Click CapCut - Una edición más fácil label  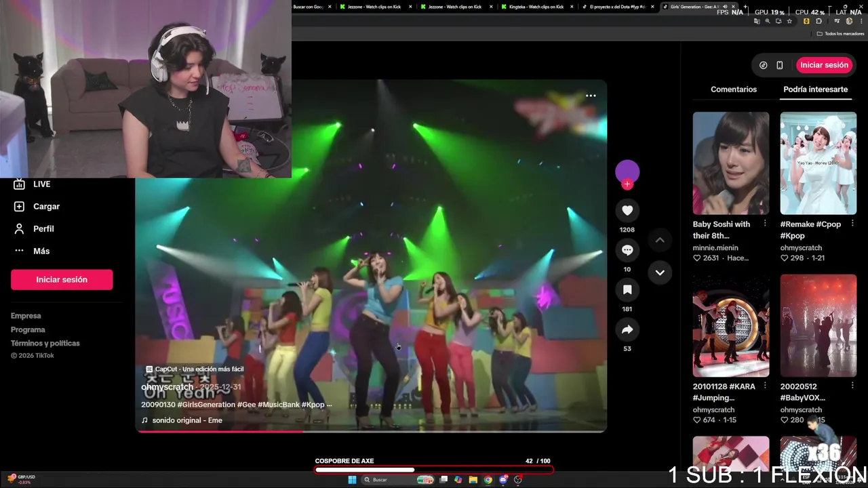pos(195,369)
